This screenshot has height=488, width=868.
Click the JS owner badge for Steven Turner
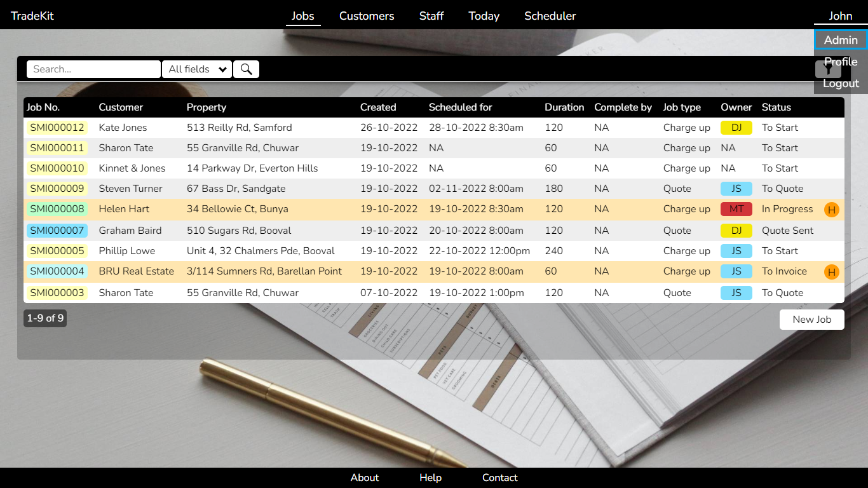click(x=736, y=189)
